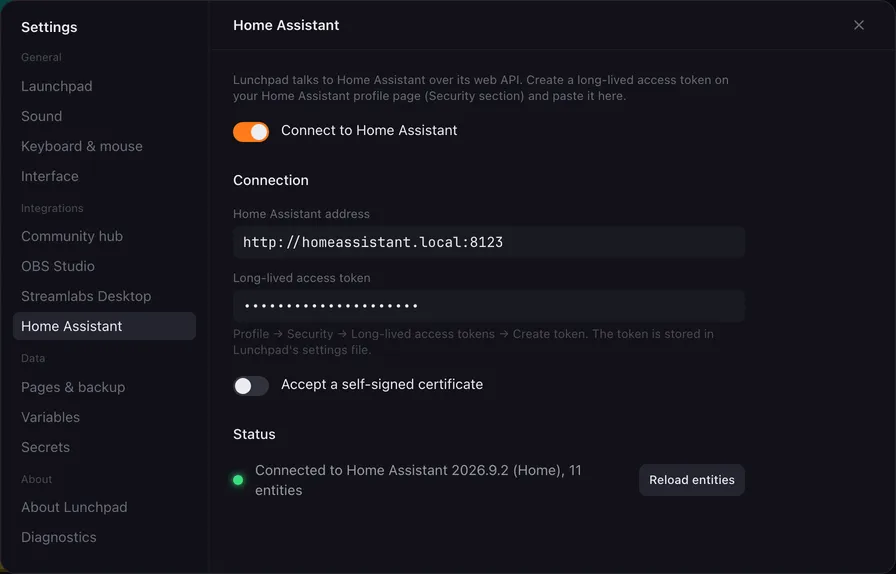Click the Connected to Home Assistant 2026.9.2 text
Image resolution: width=896 pixels, height=574 pixels.
tap(418, 480)
